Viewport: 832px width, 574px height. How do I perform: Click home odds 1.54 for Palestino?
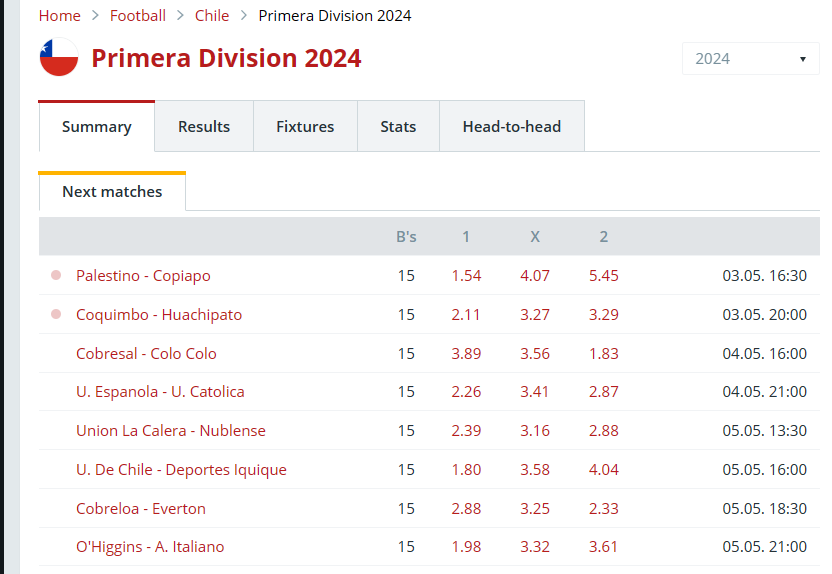466,275
